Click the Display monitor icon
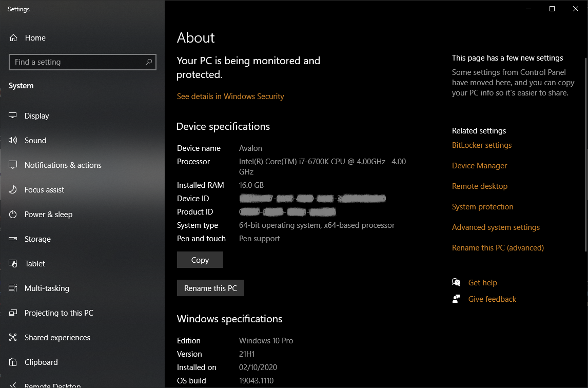The height and width of the screenshot is (388, 588). pos(13,116)
